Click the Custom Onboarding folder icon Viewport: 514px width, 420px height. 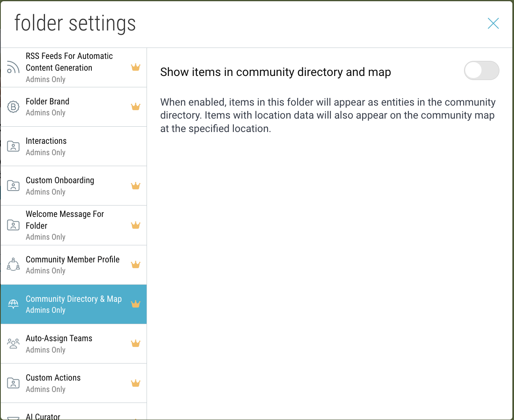13,186
